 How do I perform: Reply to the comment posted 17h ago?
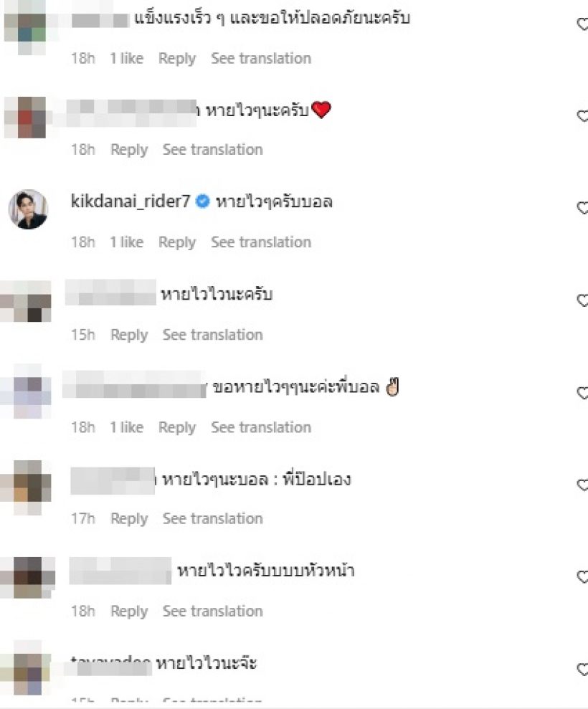129,518
